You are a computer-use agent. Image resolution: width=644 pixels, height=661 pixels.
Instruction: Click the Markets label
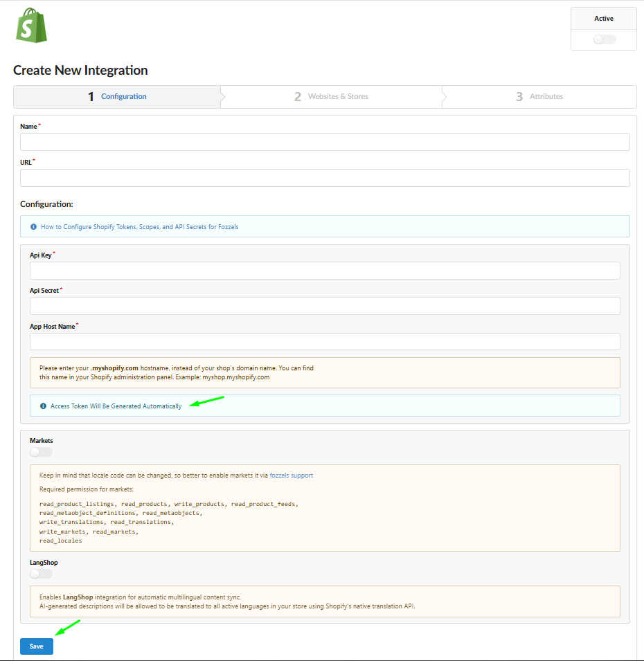click(x=42, y=440)
